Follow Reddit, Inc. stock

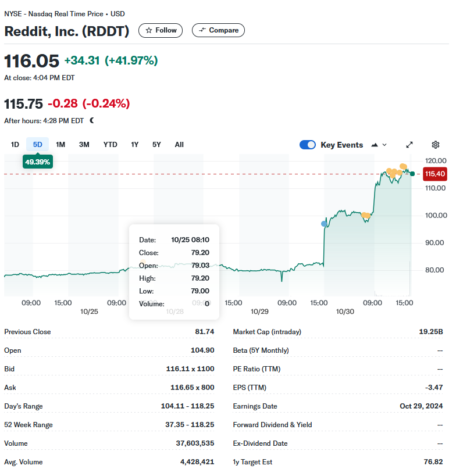pyautogui.click(x=161, y=30)
